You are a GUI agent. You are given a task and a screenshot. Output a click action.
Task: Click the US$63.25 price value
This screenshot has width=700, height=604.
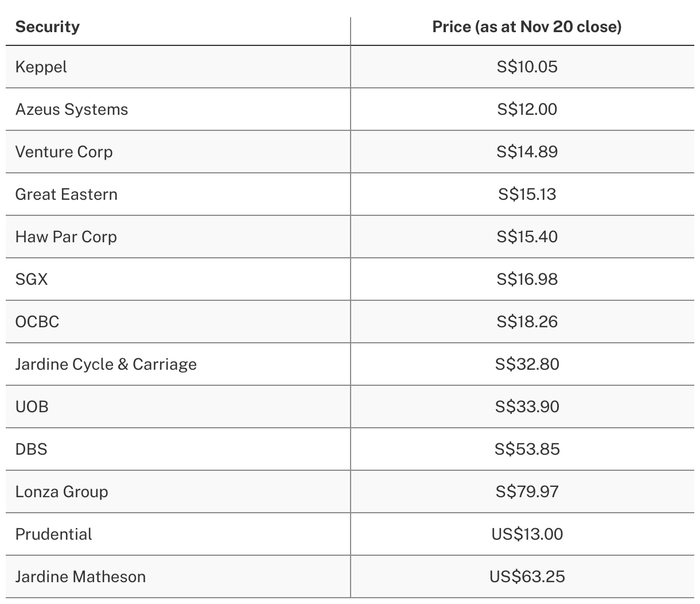[527, 577]
